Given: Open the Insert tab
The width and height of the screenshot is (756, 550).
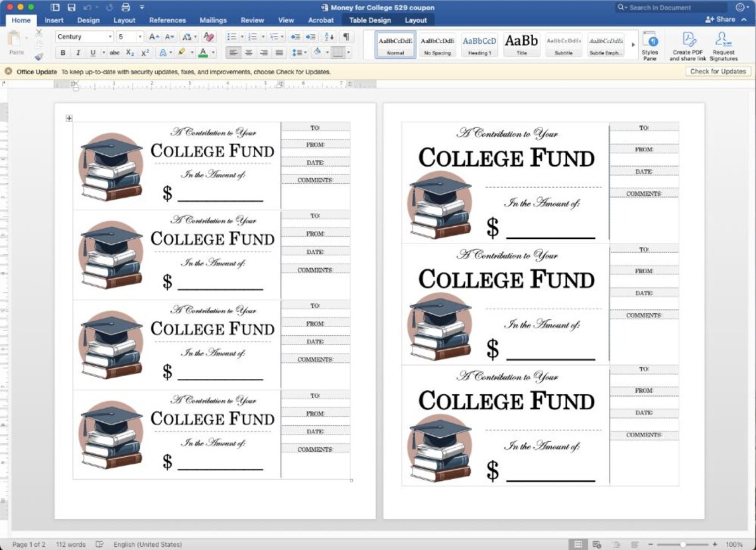Looking at the screenshot, I should [54, 21].
